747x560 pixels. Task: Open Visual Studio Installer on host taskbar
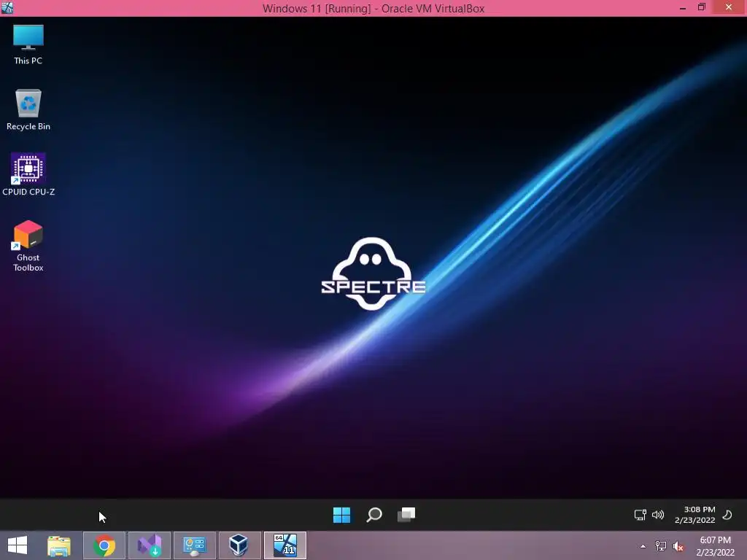(x=150, y=545)
